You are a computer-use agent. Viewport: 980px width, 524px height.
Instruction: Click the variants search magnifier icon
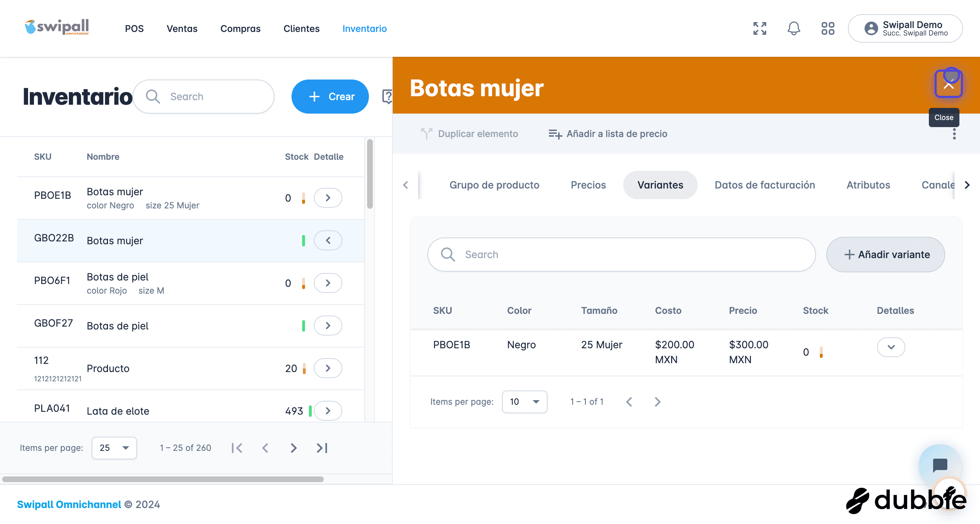click(x=448, y=255)
